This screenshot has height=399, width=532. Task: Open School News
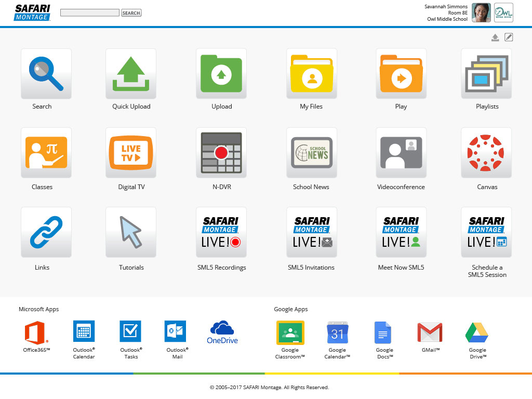(312, 153)
